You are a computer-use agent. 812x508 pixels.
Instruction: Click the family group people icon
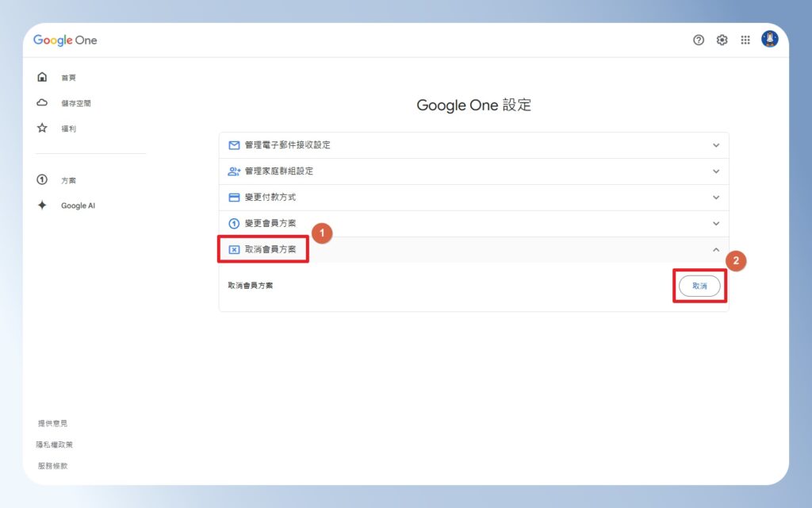click(234, 171)
